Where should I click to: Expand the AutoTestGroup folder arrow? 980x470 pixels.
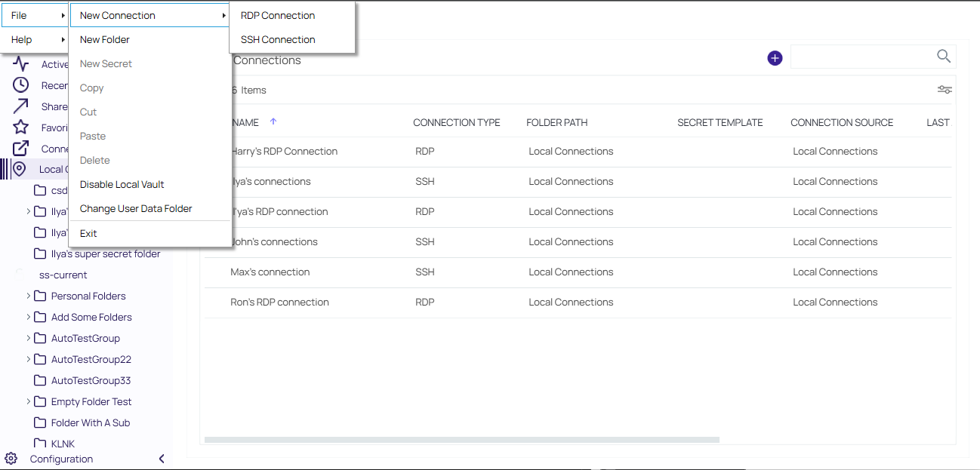pyautogui.click(x=29, y=338)
